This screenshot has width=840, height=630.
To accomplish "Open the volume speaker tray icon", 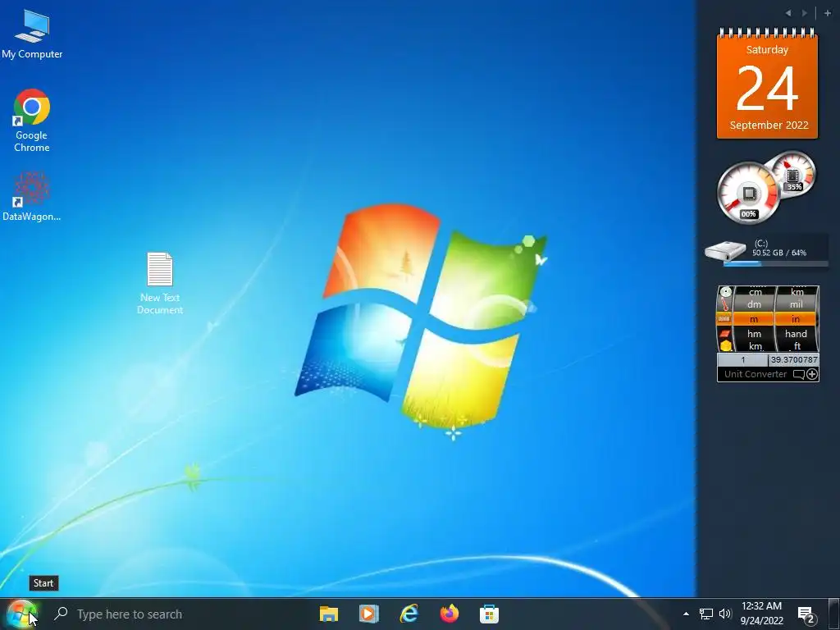I will click(725, 614).
